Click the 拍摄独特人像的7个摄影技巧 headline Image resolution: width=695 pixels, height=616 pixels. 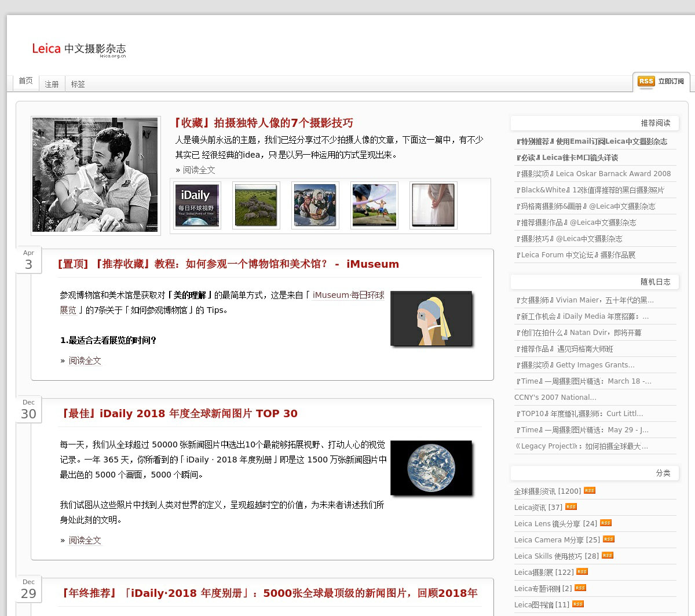[264, 123]
